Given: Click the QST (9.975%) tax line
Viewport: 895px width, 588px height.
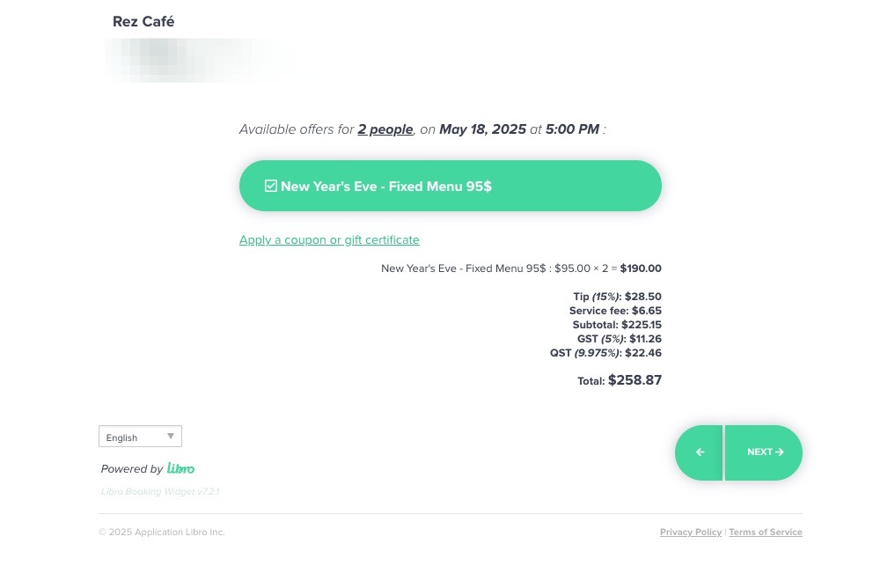Looking at the screenshot, I should (605, 353).
